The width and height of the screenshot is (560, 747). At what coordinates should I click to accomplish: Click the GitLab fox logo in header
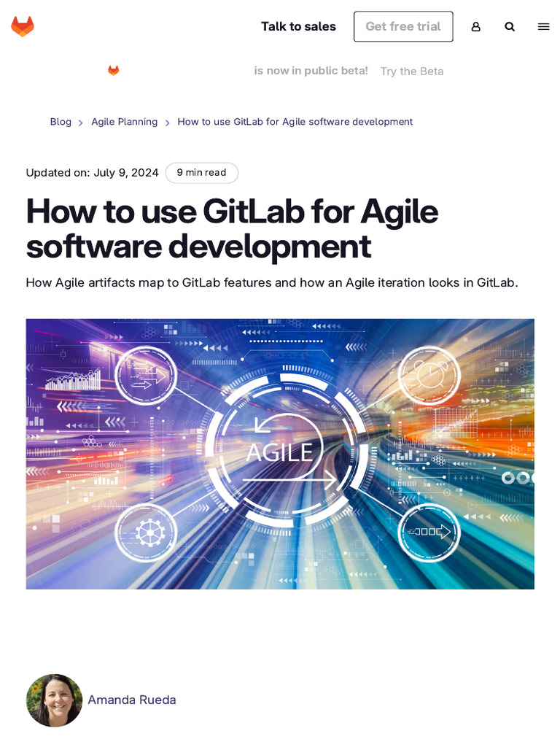(x=23, y=26)
